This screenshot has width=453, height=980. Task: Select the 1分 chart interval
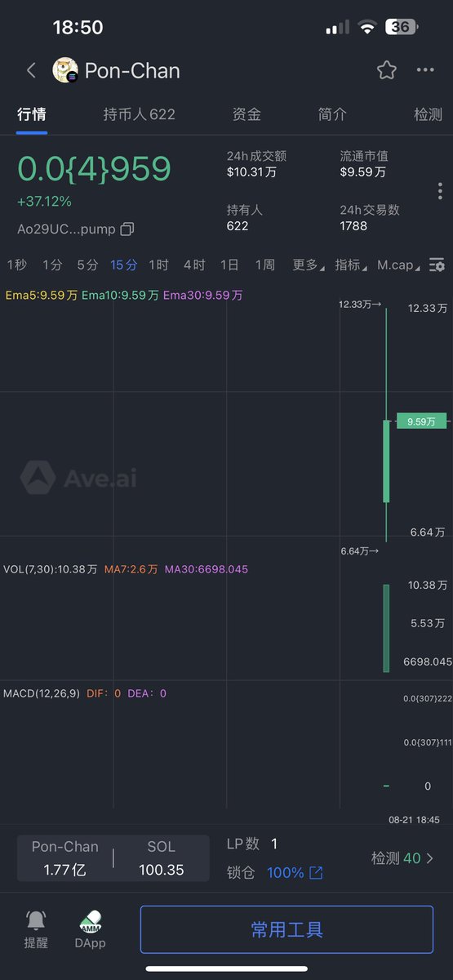pyautogui.click(x=52, y=265)
